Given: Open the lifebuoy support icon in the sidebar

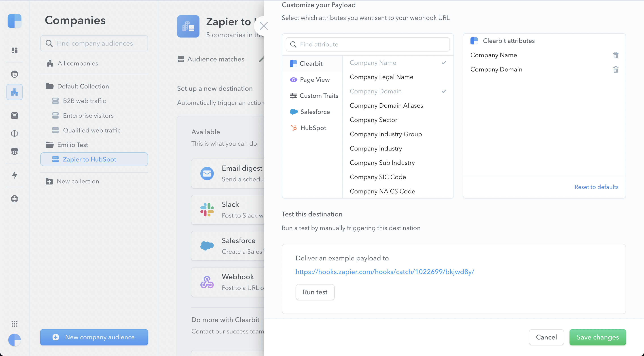Looking at the screenshot, I should [15, 199].
